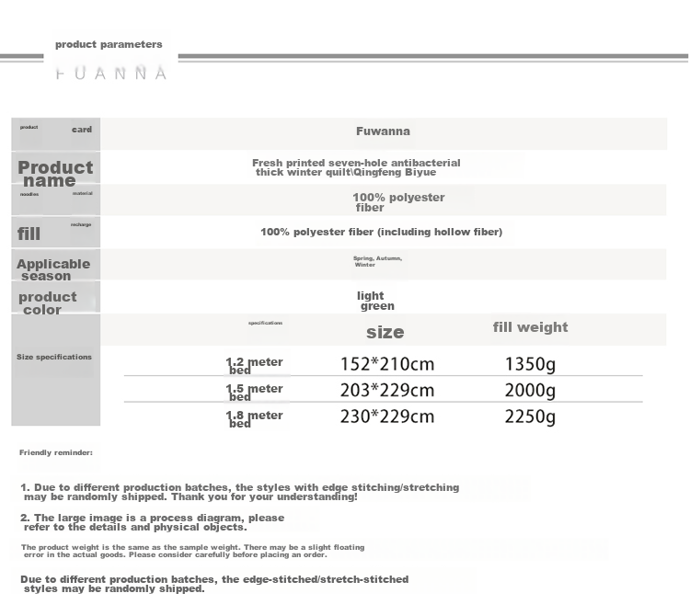Click the 'card' label in the first row
This screenshot has height=616, width=690.
[82, 130]
